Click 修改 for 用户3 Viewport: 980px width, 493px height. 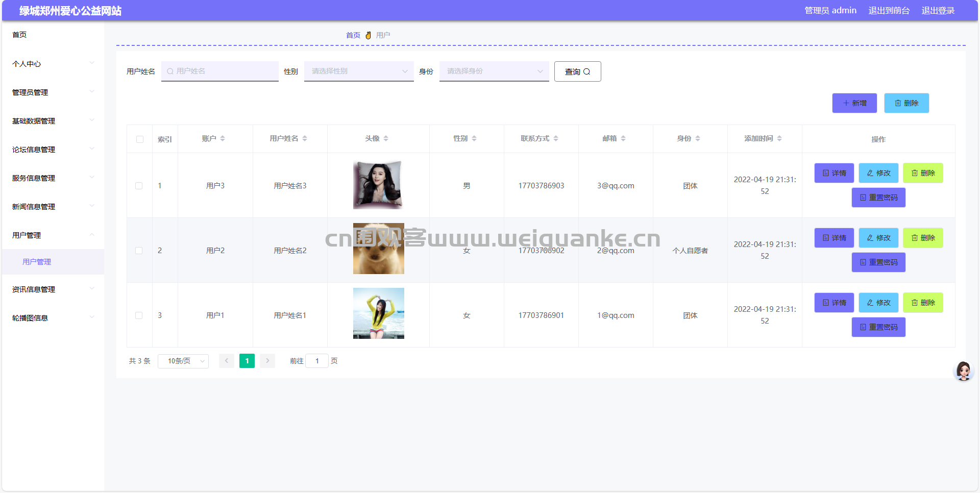(x=878, y=173)
